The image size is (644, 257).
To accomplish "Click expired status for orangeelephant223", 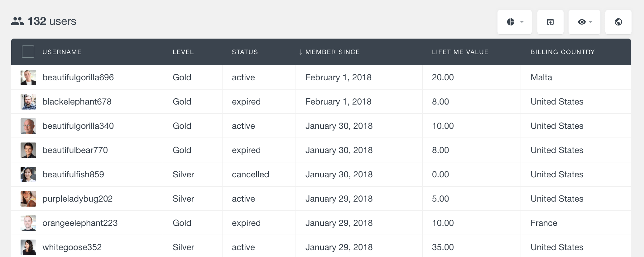I will point(246,223).
